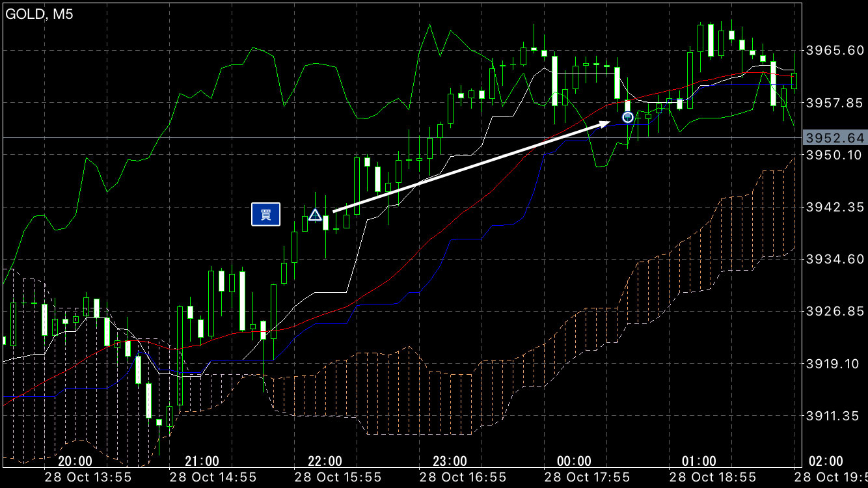
Task: Click the 28 Oct 18:55 date label
Action: (711, 478)
